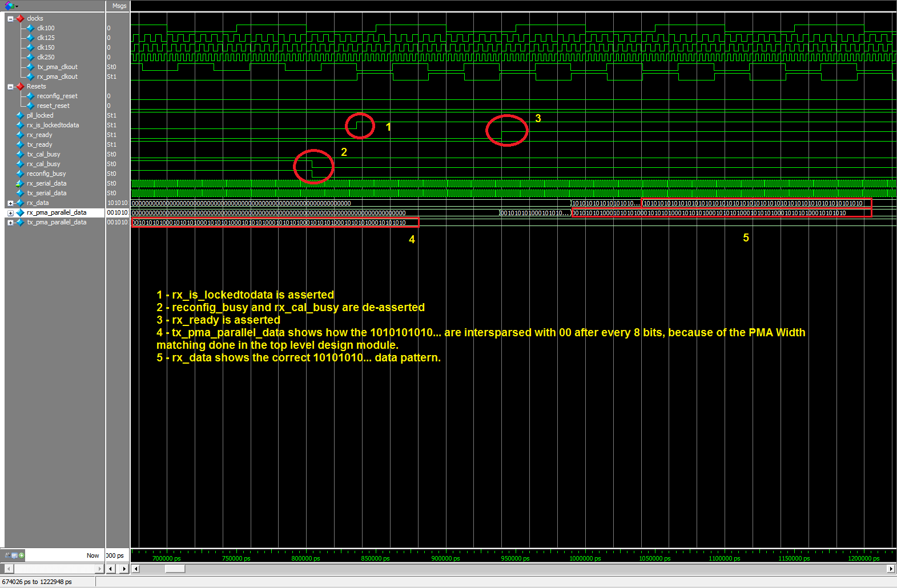897x588 pixels.
Task: Click waveform scrollbar right arrow
Action: point(891,569)
